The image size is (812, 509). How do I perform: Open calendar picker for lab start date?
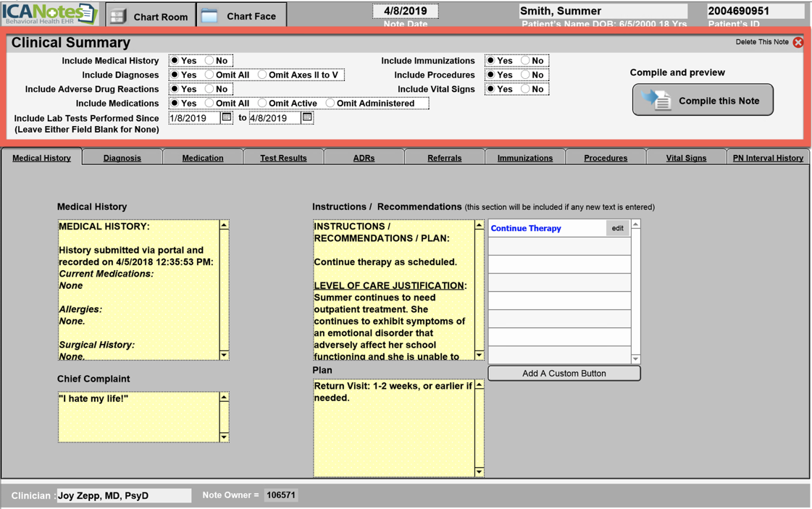[x=227, y=117]
